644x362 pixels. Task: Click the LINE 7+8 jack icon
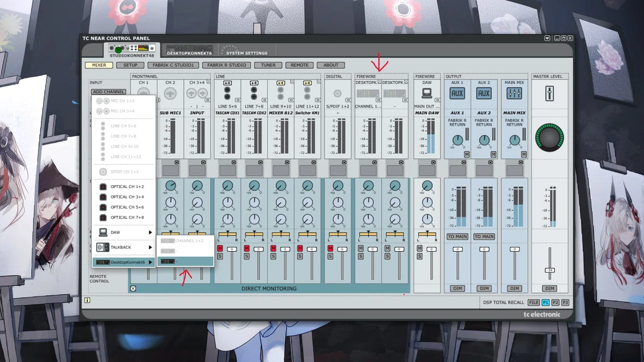254,93
